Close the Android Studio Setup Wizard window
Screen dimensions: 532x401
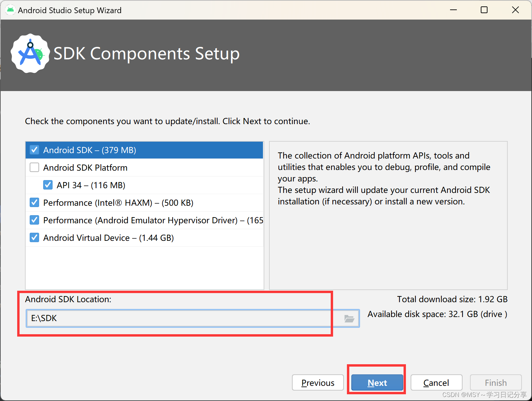[x=515, y=10]
